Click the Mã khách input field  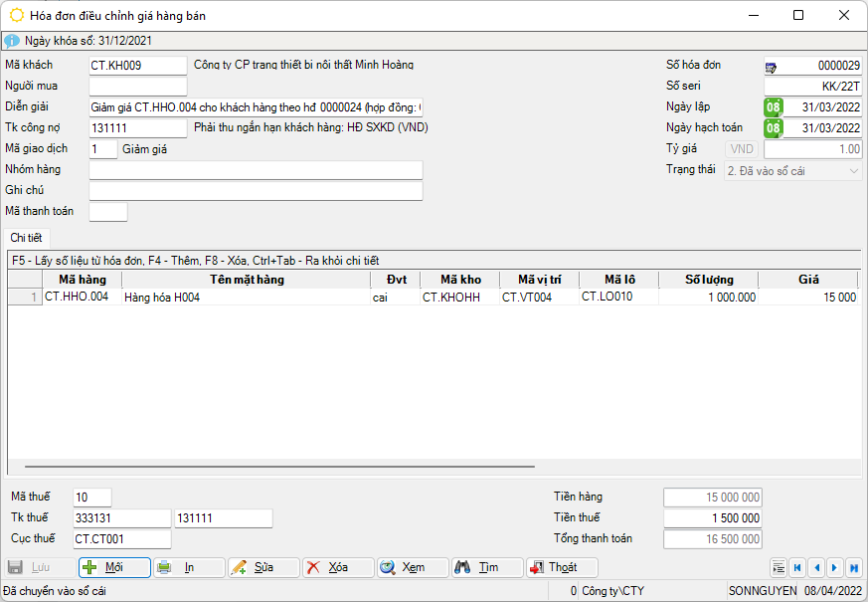(137, 66)
